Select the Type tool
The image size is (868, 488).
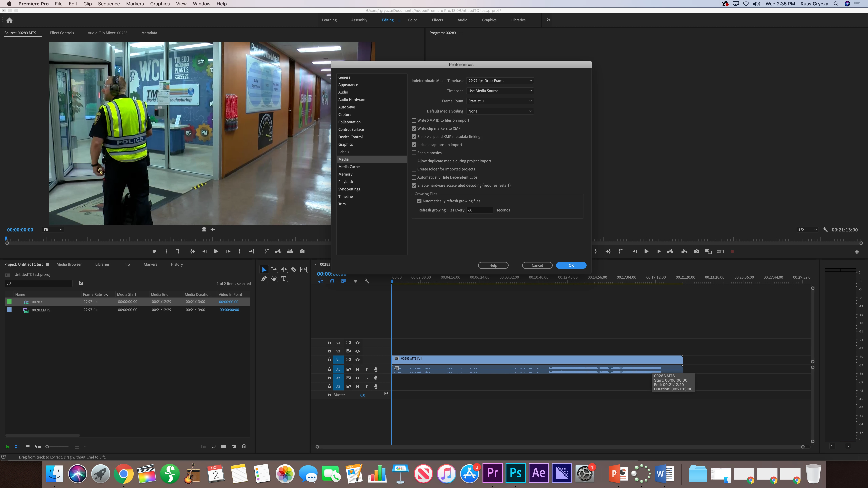click(284, 279)
